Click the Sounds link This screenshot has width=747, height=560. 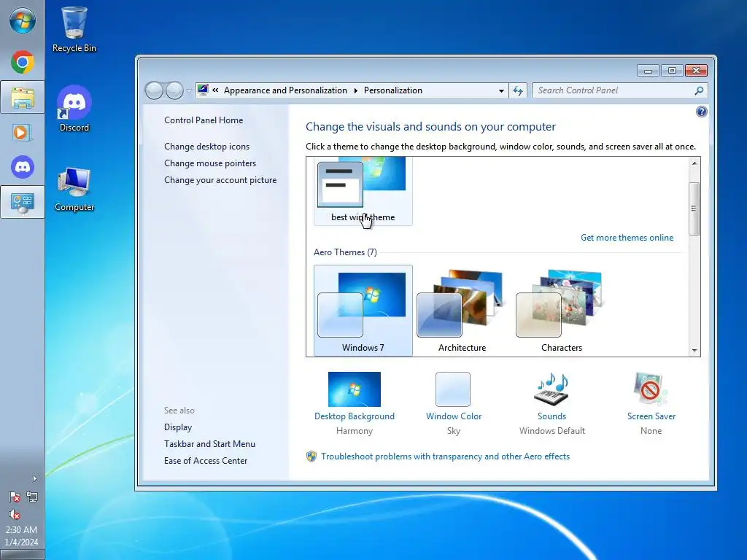click(551, 416)
